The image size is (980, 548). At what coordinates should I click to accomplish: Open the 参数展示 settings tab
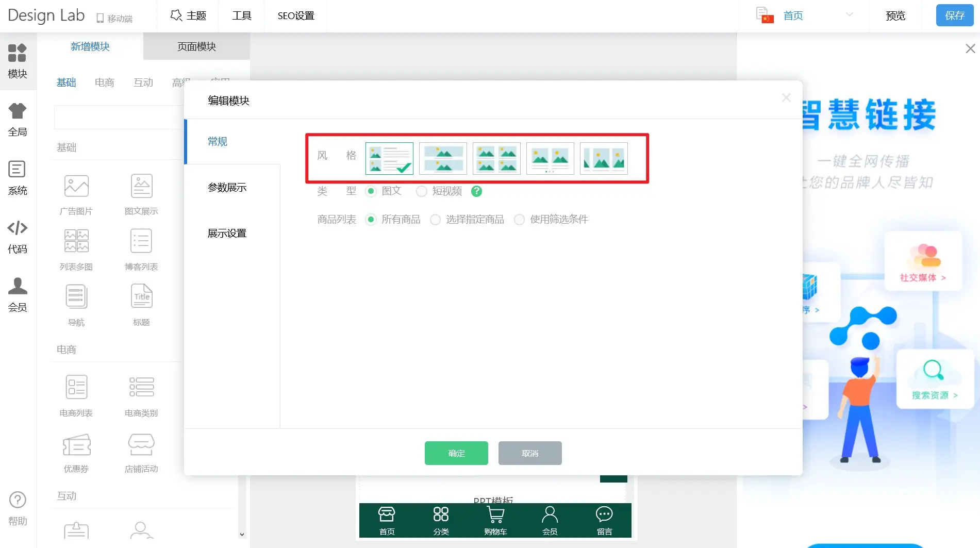click(x=227, y=188)
